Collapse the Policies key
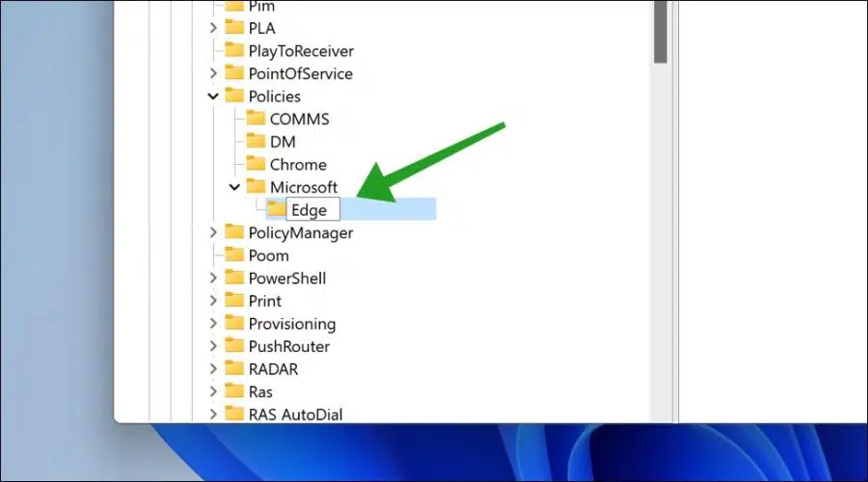This screenshot has width=868, height=482. coord(213,96)
